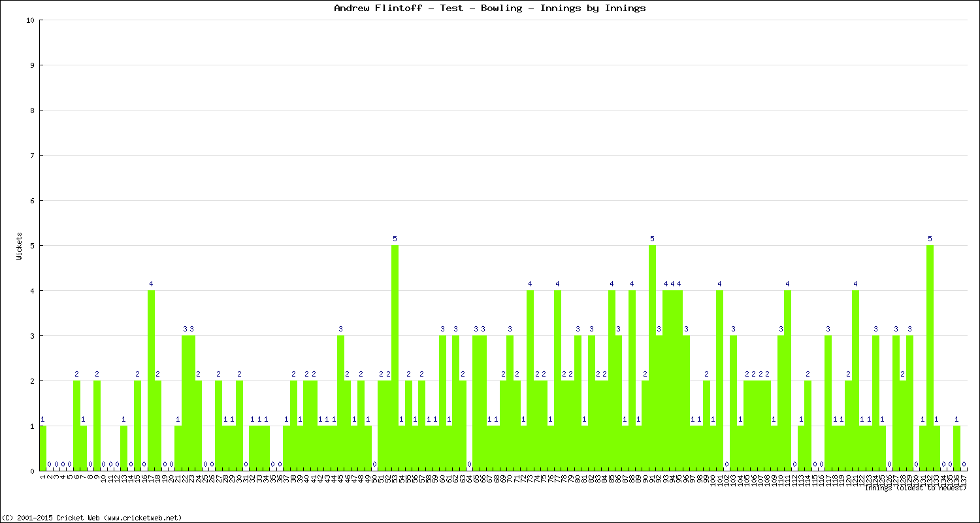The height and width of the screenshot is (523, 980).
Task: Click the y-axis tick label 8
Action: (32, 110)
